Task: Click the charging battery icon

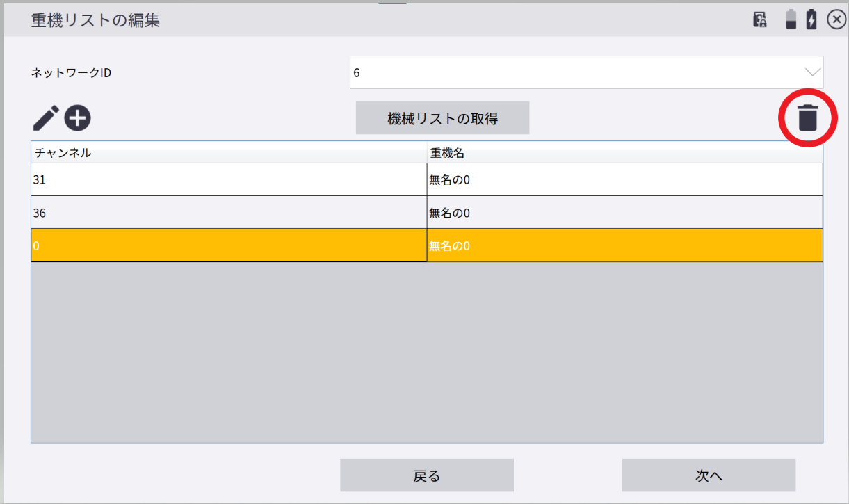Action: (x=811, y=19)
